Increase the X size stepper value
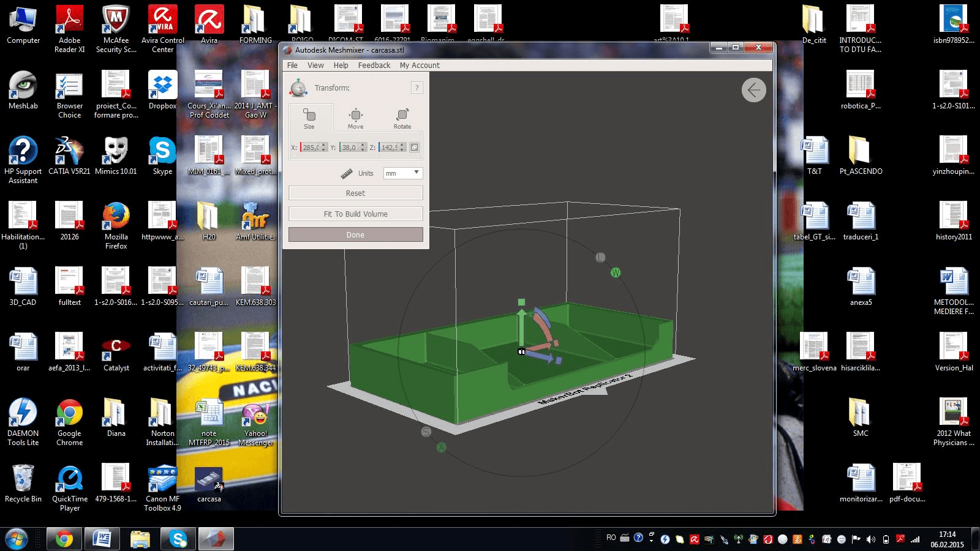 pyautogui.click(x=324, y=145)
